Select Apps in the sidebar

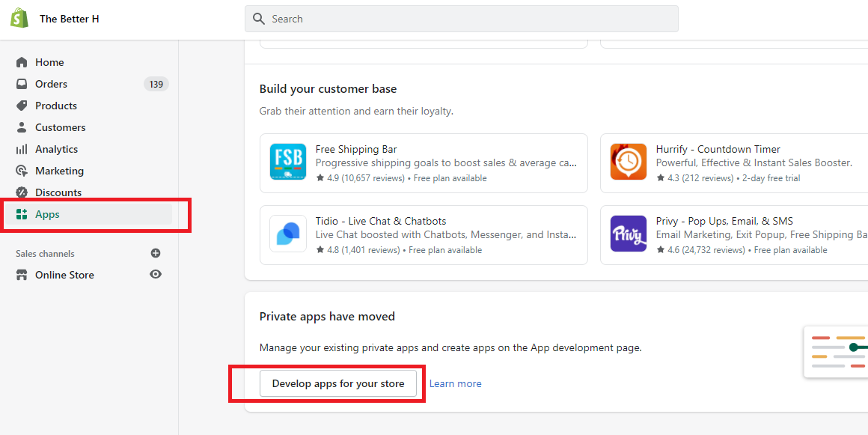(x=88, y=214)
